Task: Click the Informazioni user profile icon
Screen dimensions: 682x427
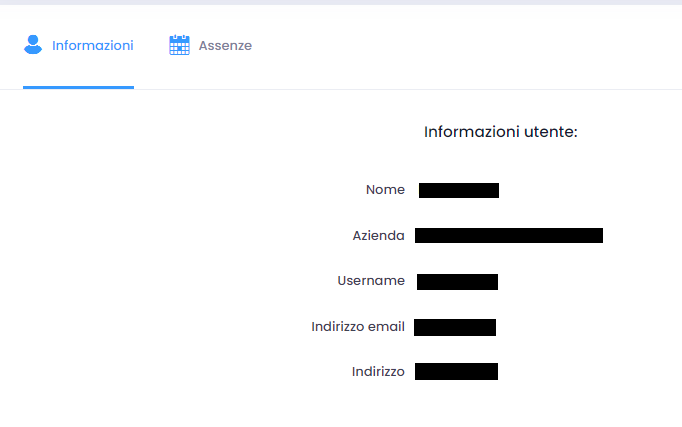Action: (x=34, y=45)
